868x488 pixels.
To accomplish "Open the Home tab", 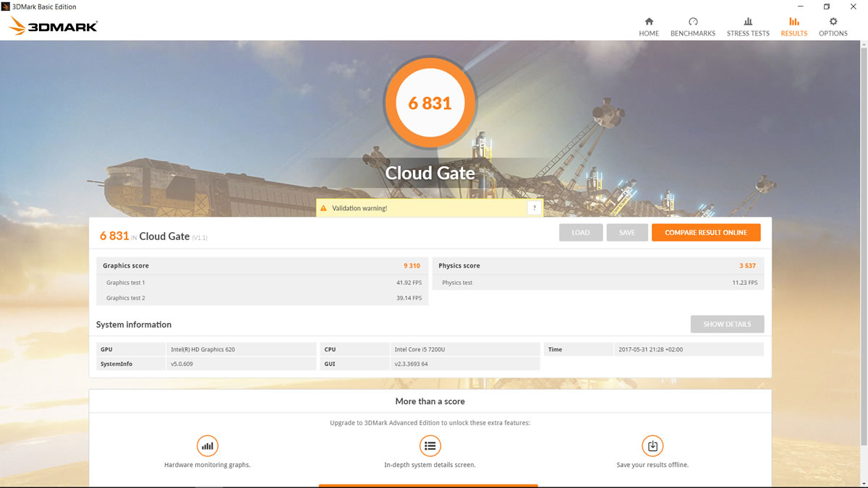I will tap(649, 27).
